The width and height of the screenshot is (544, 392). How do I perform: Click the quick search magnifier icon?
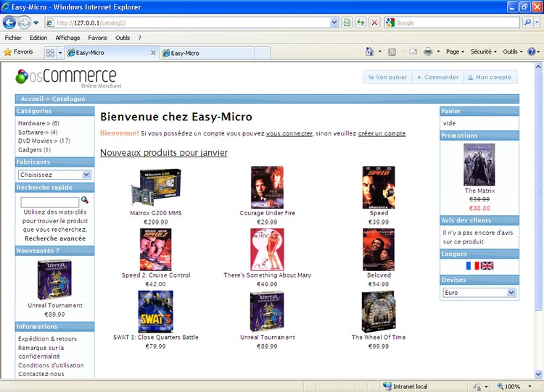coord(84,200)
